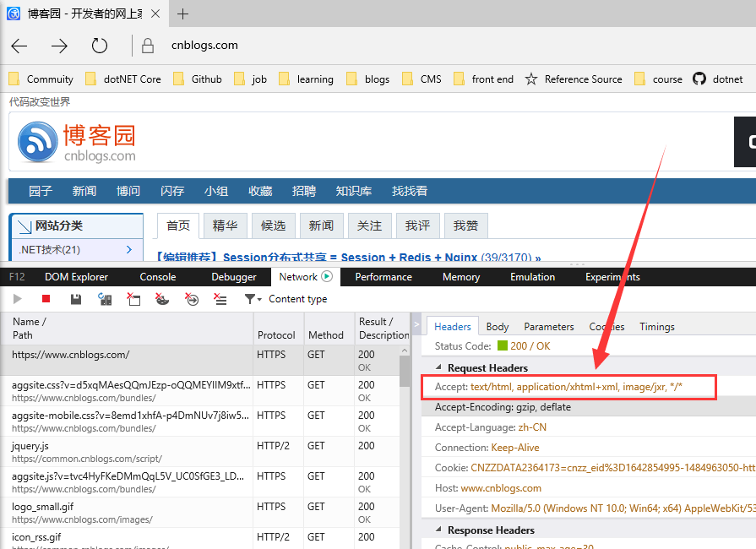Click the Clear session list icon
This screenshot has height=549, width=756.
220,299
